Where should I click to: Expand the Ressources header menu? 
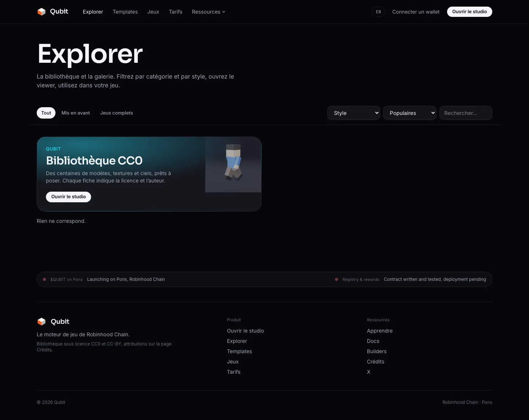pyautogui.click(x=208, y=12)
